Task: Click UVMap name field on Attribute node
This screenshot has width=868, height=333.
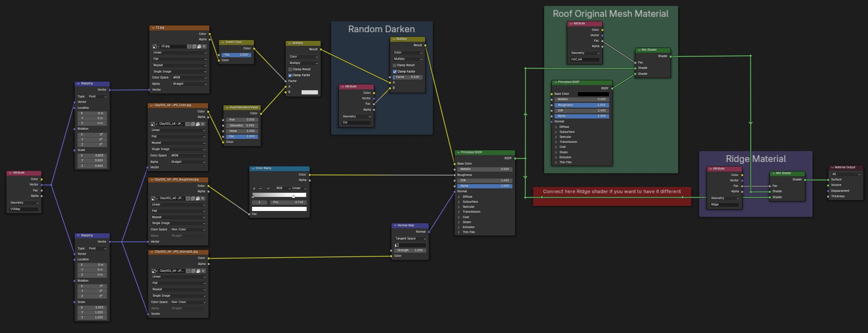Action: click(24, 209)
